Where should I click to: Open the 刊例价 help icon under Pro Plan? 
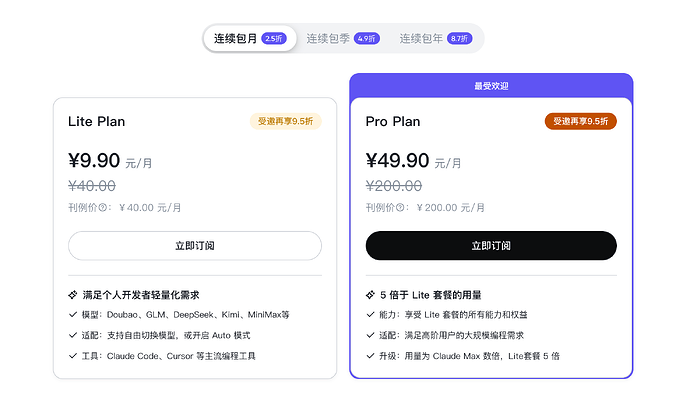click(400, 208)
